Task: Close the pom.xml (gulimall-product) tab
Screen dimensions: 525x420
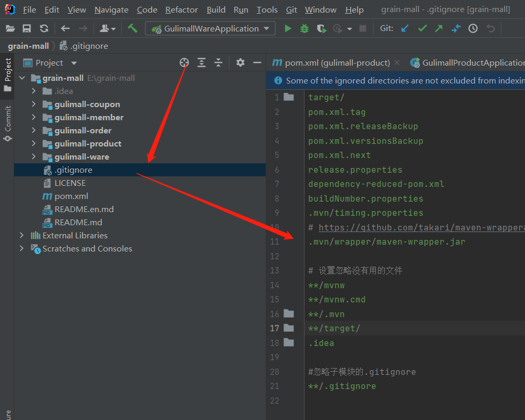Action: (x=397, y=62)
